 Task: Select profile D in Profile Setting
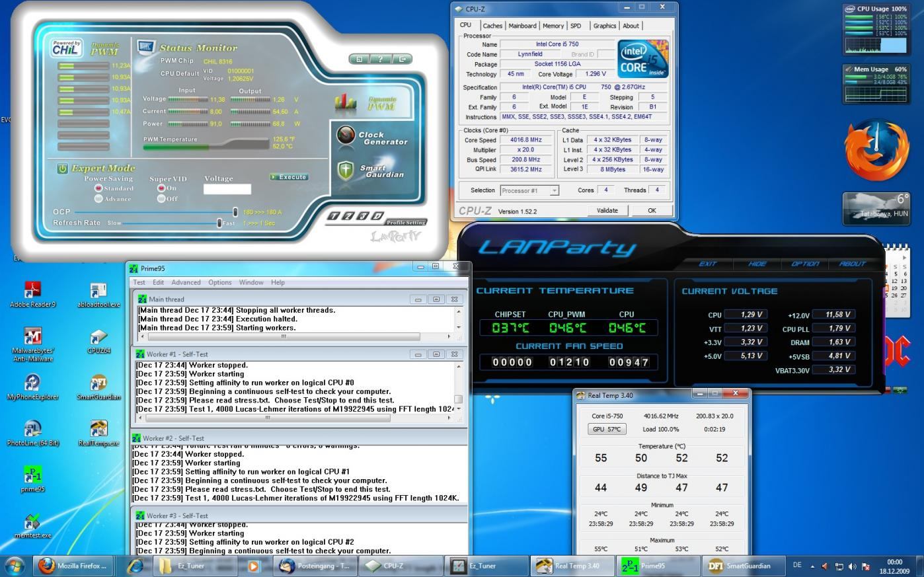click(x=376, y=216)
